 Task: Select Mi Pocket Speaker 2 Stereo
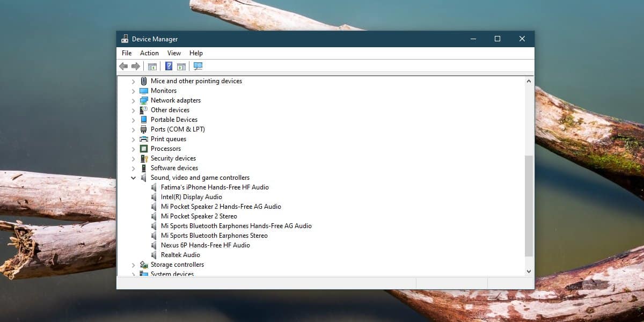199,216
